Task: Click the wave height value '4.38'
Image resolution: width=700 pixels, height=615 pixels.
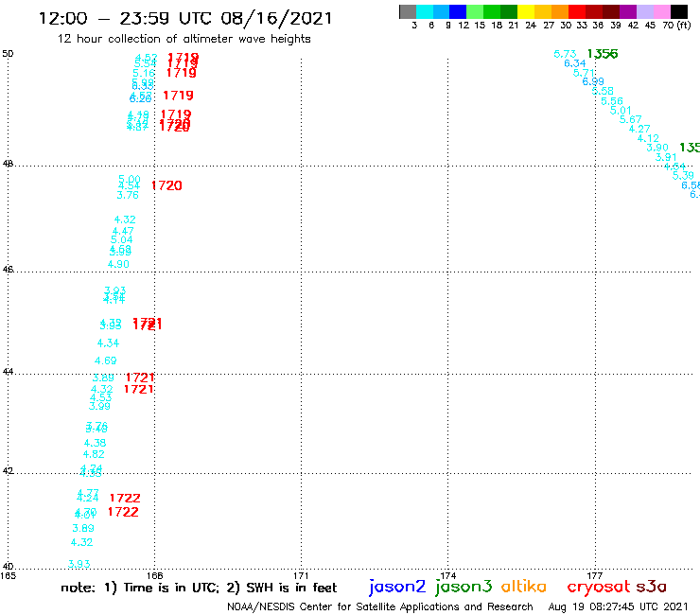Action: 96,443
